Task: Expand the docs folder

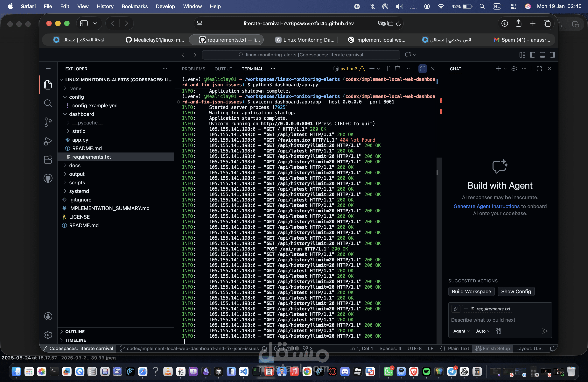Action: coord(75,165)
